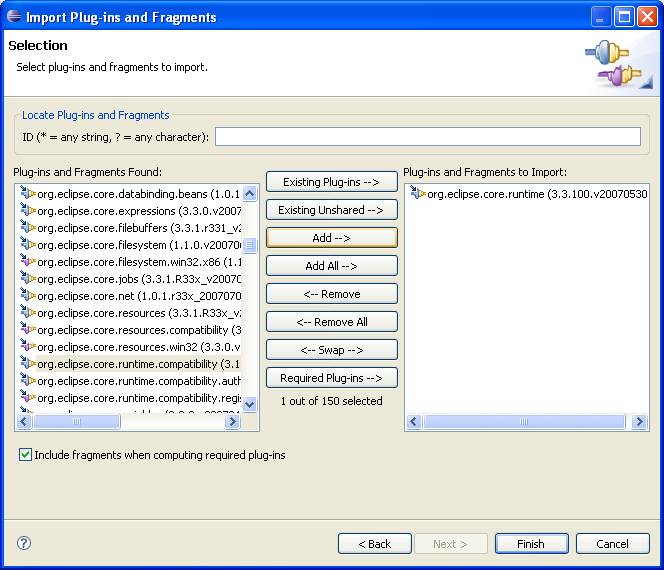Select org.eclipse.core.resources.win32 row text
Viewport: 664px width, 570px height.
[x=139, y=346]
